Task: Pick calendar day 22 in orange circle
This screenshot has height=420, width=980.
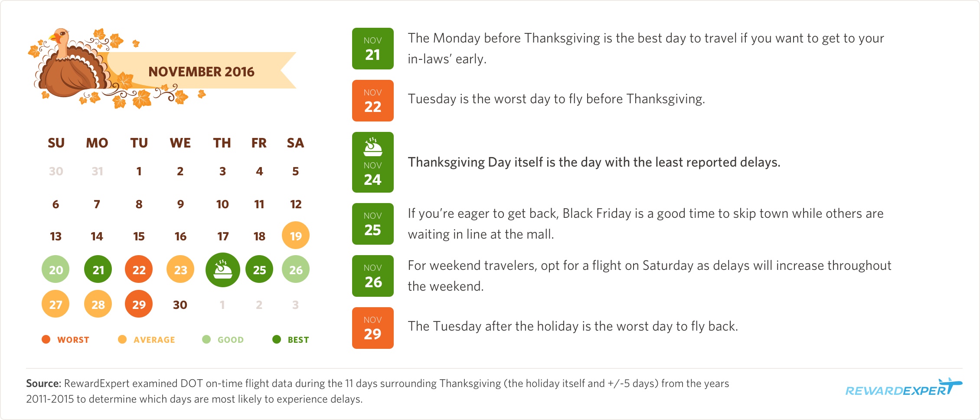Action: click(x=139, y=269)
